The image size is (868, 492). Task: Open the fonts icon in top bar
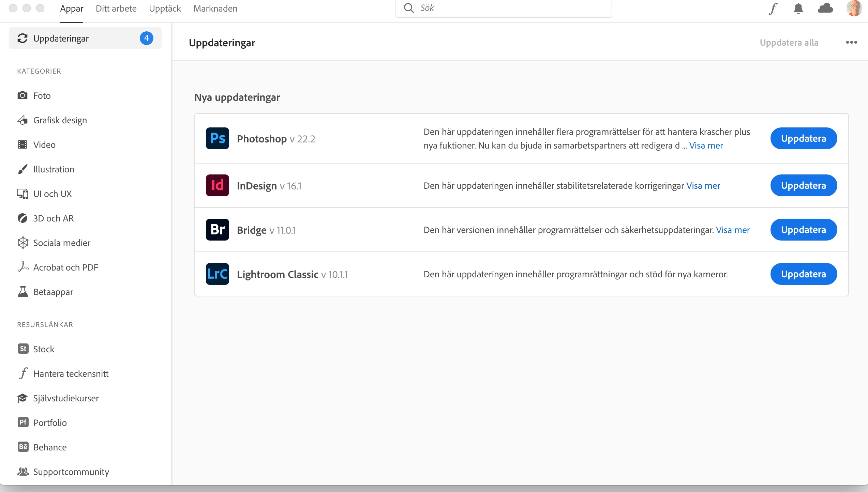773,9
